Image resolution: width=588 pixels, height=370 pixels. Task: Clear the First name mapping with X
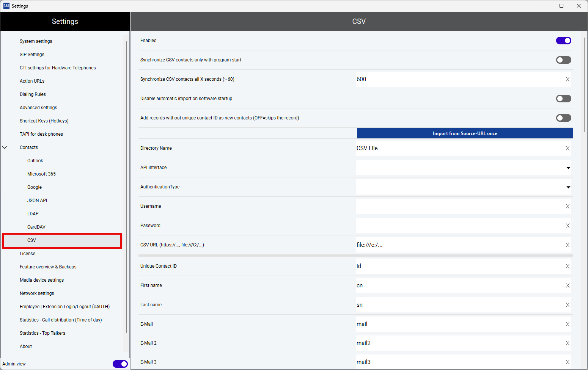pos(568,285)
